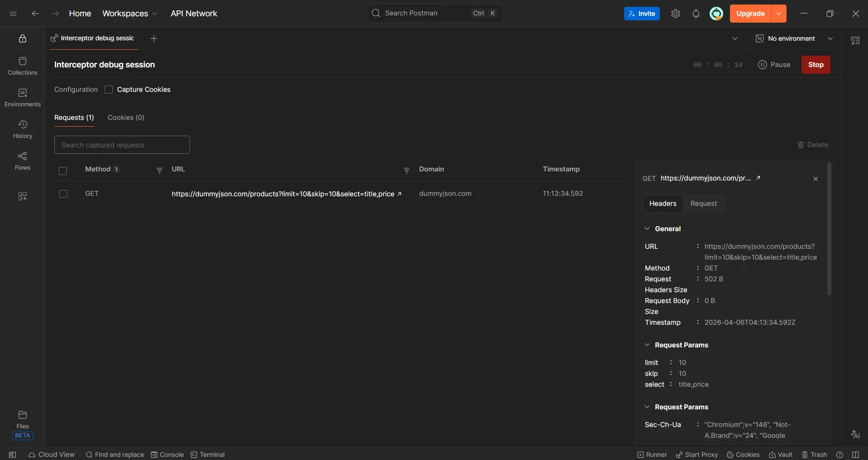
Task: Open Postbot AI assistant icon
Action: click(x=855, y=434)
